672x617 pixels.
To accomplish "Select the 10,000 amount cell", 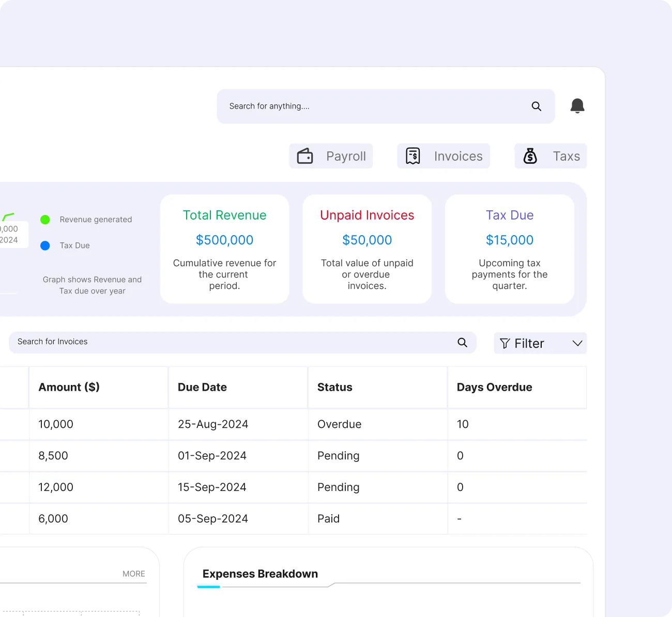I will (x=99, y=424).
